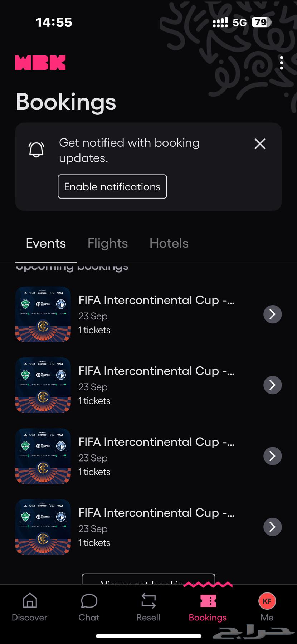This screenshot has height=644, width=297.
Task: Click the notification bell icon
Action: click(x=36, y=149)
